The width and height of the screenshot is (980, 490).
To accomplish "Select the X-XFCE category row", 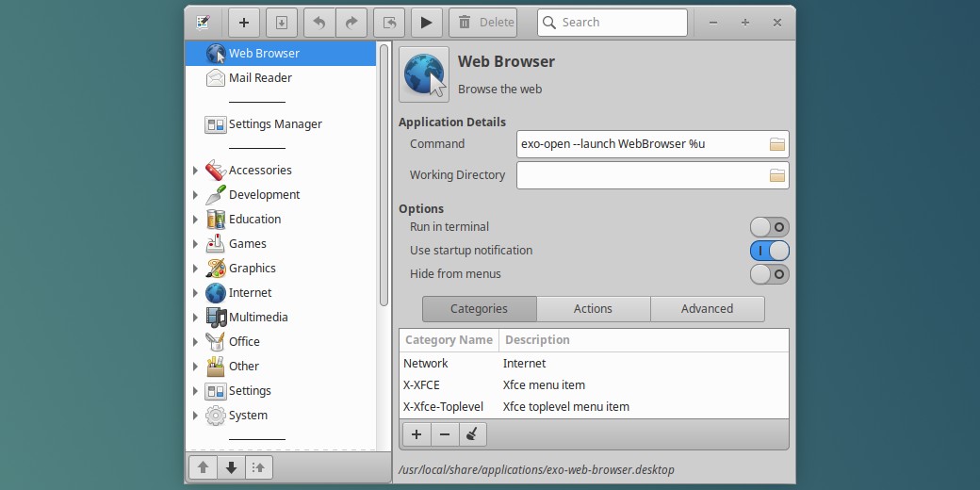I will tap(594, 385).
